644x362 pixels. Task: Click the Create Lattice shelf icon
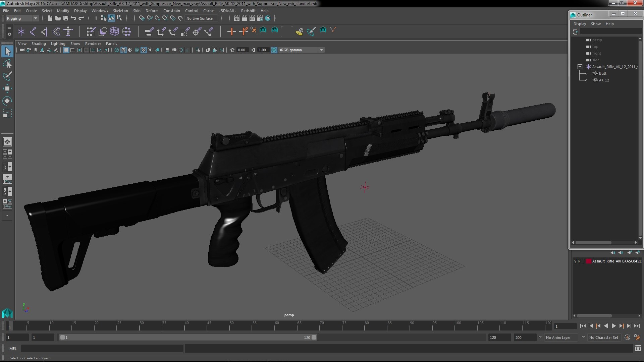[114, 32]
